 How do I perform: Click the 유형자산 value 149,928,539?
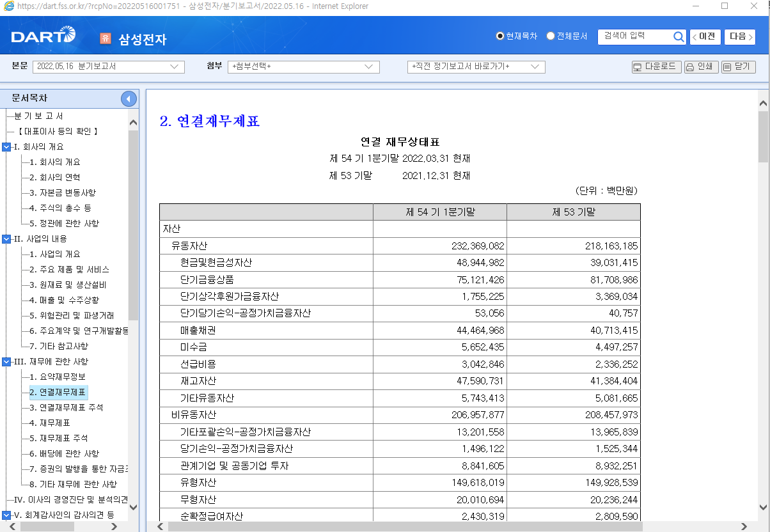point(611,483)
